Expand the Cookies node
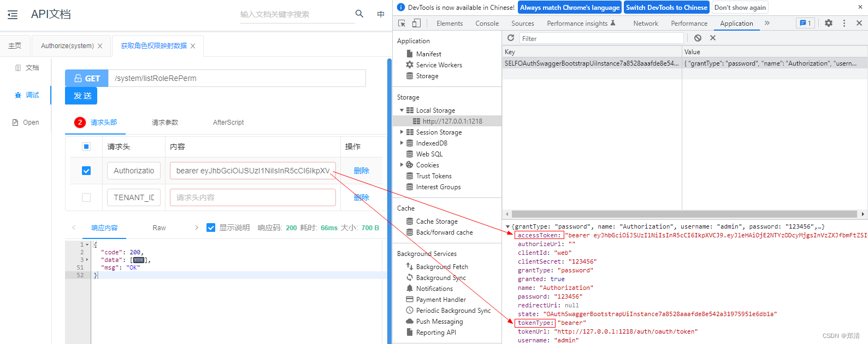The height and width of the screenshot is (344, 868). (401, 165)
